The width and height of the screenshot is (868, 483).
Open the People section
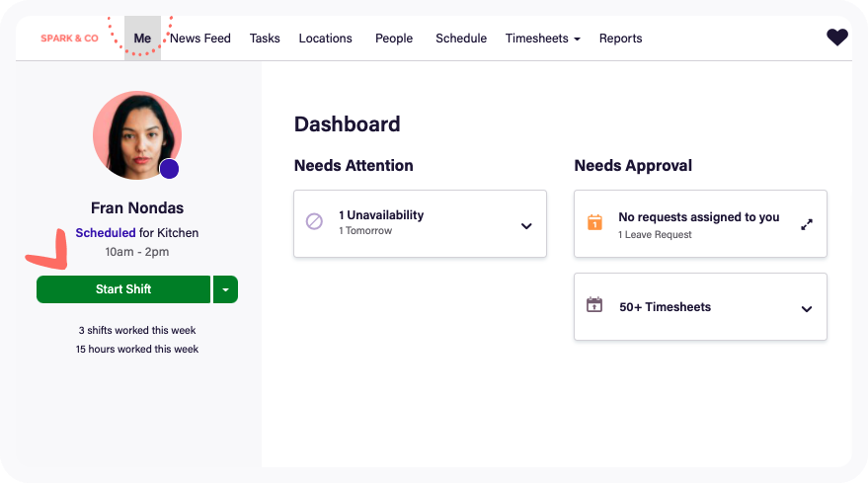394,39
